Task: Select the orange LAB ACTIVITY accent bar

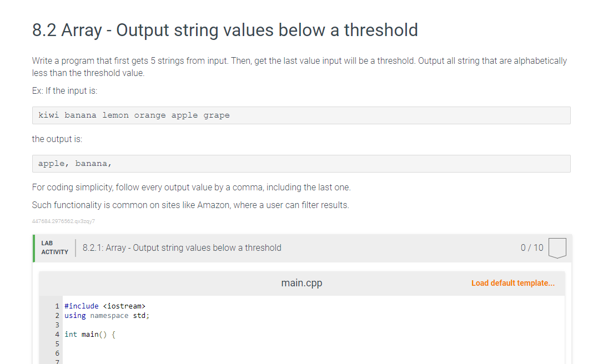Action: 34,247
